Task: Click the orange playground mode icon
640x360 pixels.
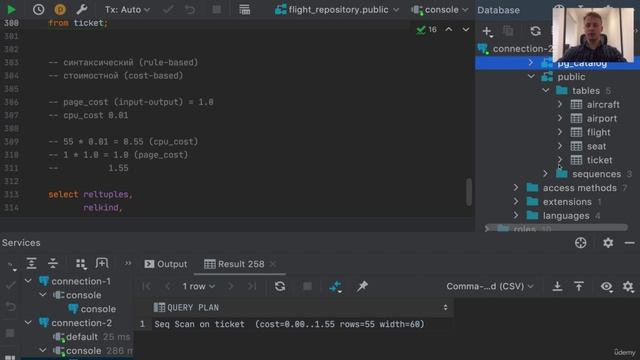Action: [60, 9]
